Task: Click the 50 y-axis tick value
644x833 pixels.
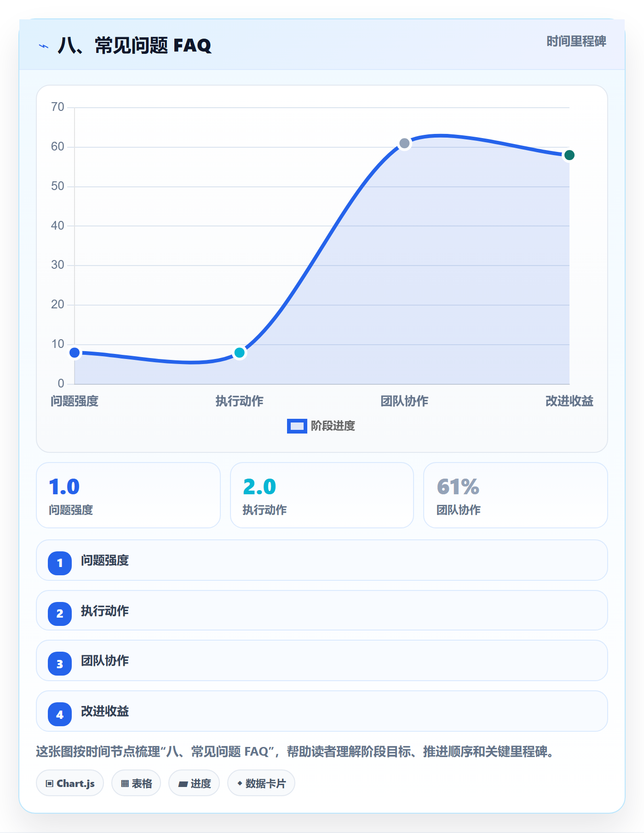Action: click(x=57, y=186)
